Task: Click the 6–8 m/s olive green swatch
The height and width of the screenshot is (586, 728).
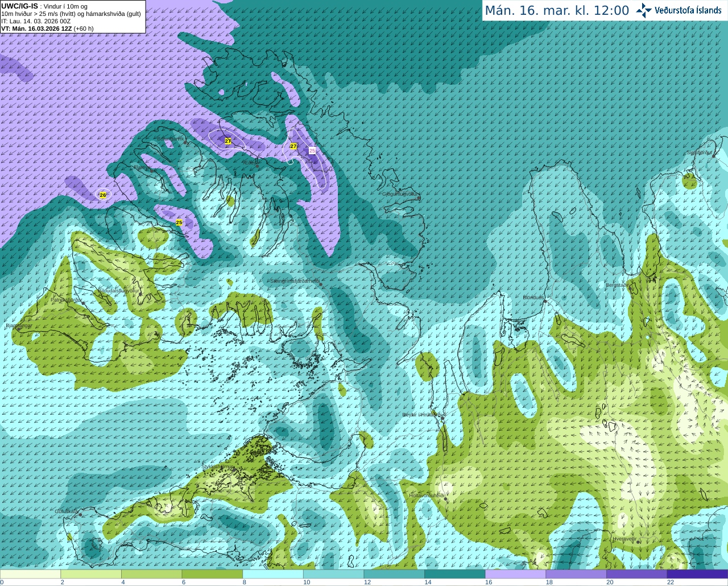Action: (212, 574)
